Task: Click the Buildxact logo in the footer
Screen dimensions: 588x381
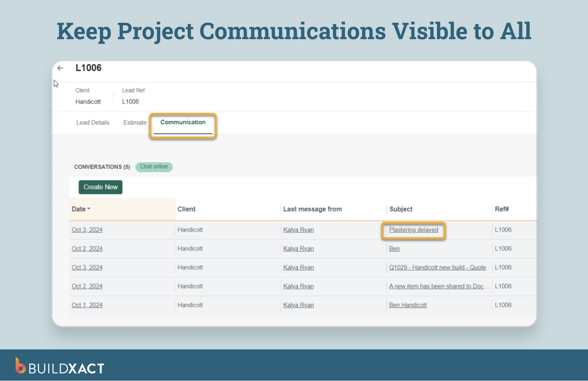Action: pos(59,367)
